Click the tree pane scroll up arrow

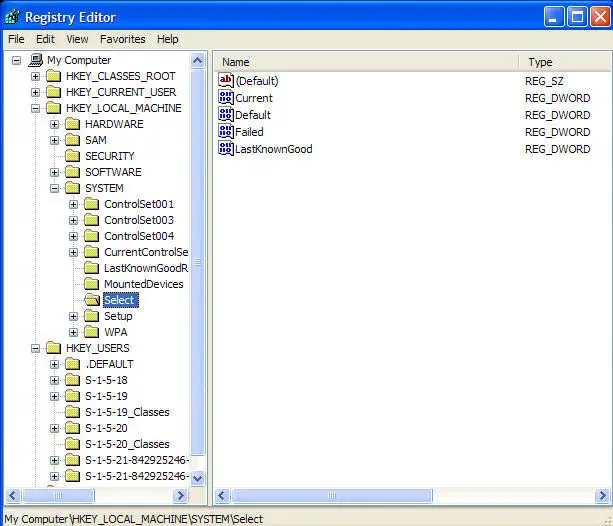(x=197, y=61)
